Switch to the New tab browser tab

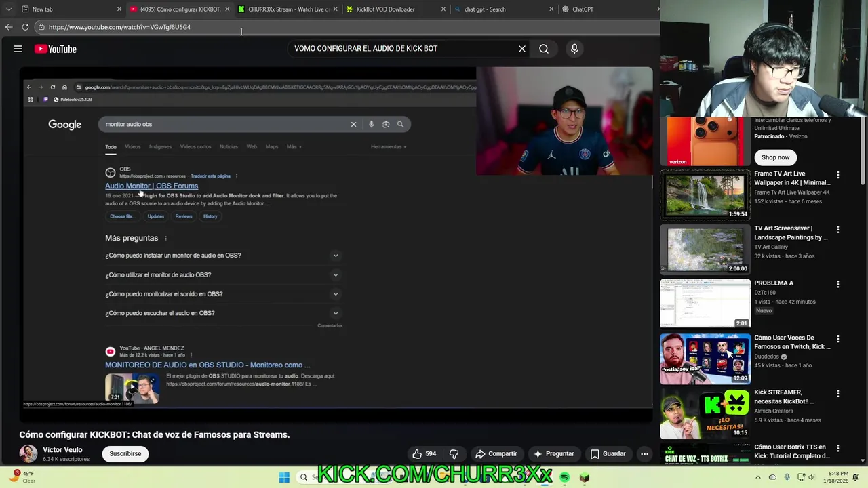click(68, 9)
